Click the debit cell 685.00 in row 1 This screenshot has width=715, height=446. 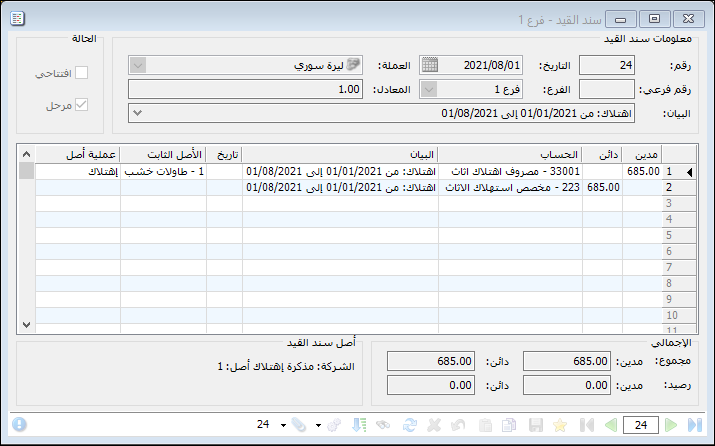642,171
